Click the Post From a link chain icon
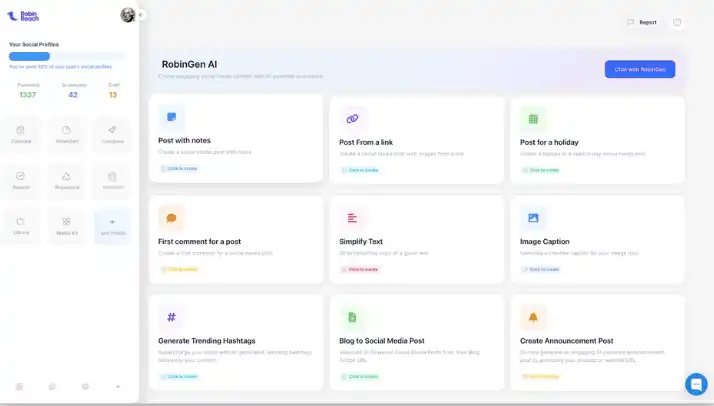Screen dimensions: 714x406 [x=352, y=119]
